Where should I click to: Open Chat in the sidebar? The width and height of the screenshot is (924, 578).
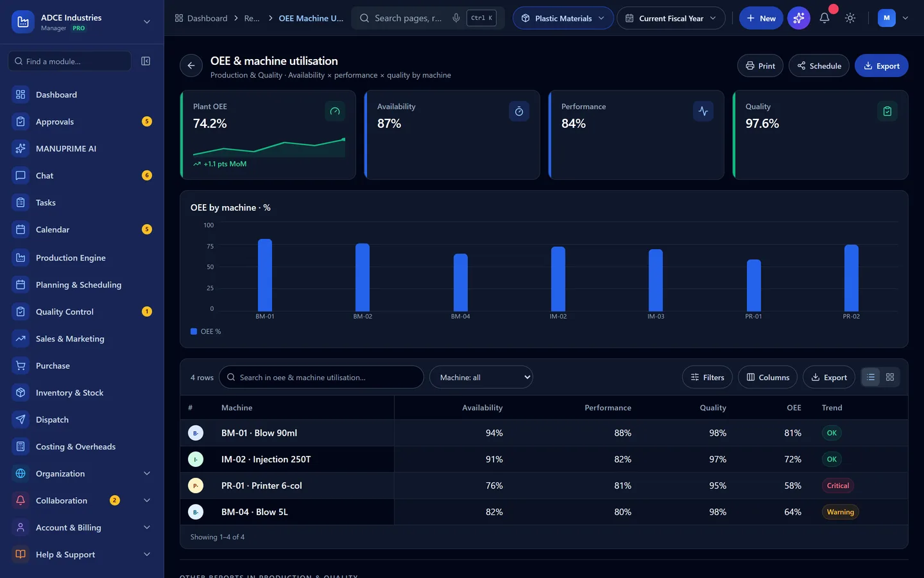pos(82,175)
